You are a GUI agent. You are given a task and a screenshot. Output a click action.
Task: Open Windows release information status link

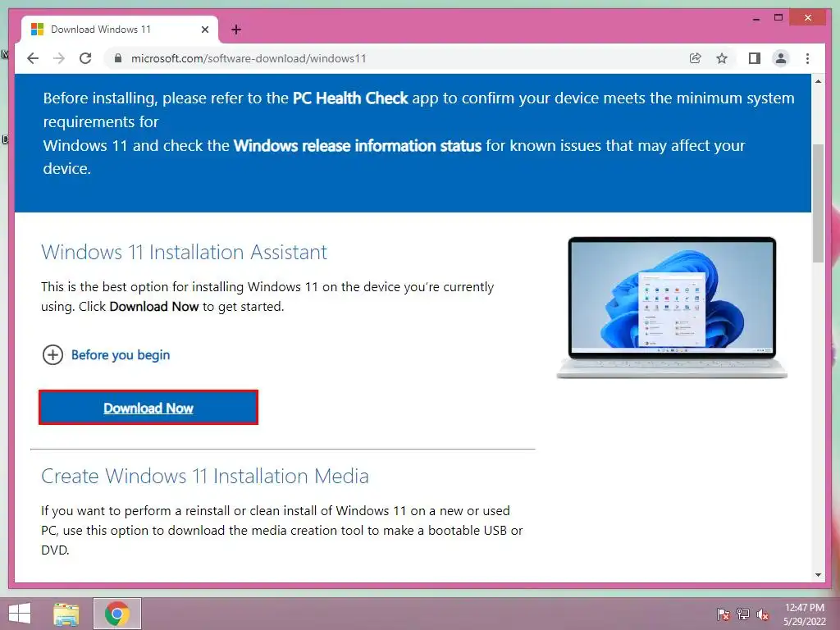click(x=358, y=146)
